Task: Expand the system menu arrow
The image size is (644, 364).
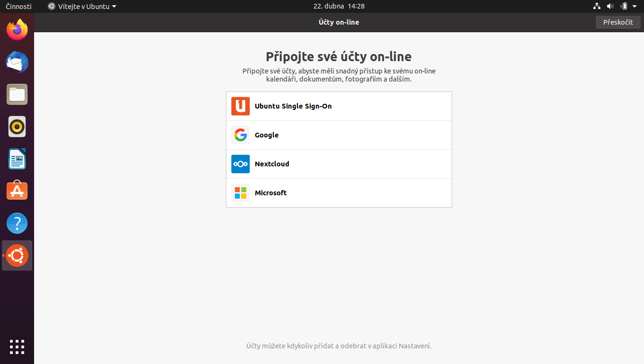Action: [x=635, y=6]
